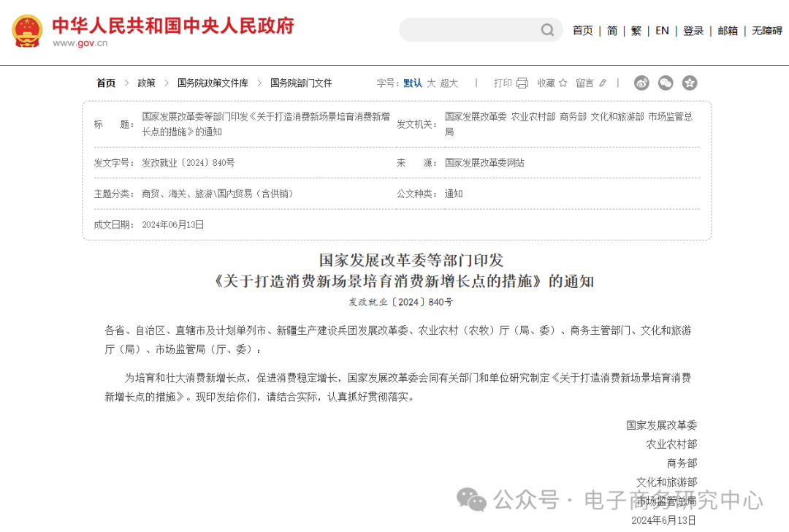Switch to 繁 traditional Chinese version

coord(635,30)
